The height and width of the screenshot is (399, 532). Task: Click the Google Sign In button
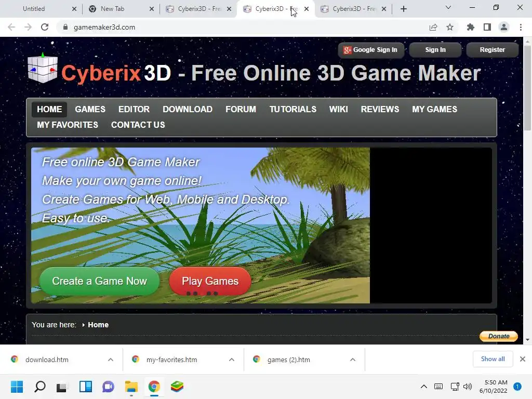[371, 50]
